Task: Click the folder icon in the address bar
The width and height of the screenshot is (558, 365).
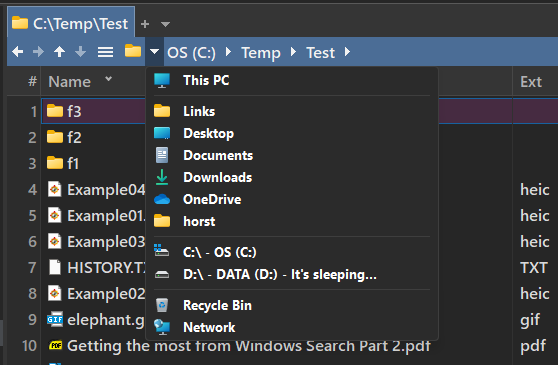Action: point(133,51)
